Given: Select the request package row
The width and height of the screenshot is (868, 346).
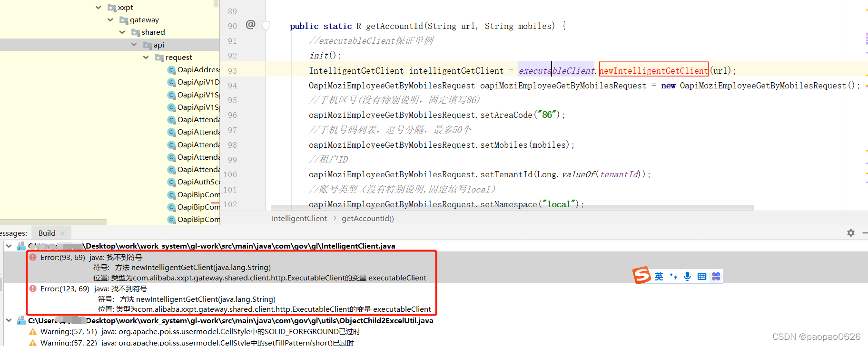Looking at the screenshot, I should pos(109,58).
